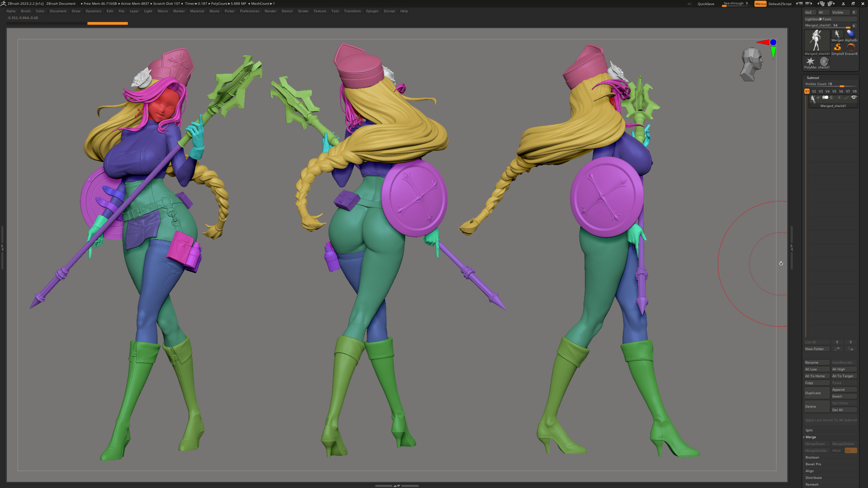Switch to the V2 visibility set
Screen dimensions: 868x488
(x=814, y=91)
